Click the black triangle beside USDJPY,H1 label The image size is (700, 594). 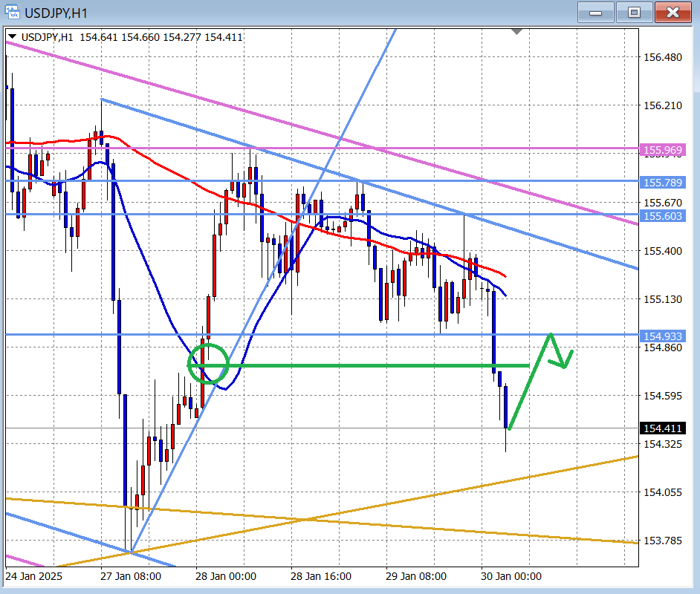[x=13, y=37]
